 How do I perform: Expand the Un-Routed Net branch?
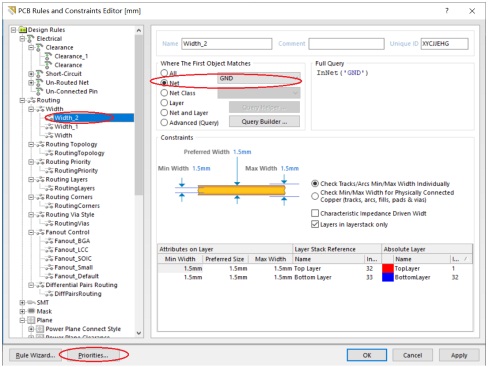click(31, 83)
